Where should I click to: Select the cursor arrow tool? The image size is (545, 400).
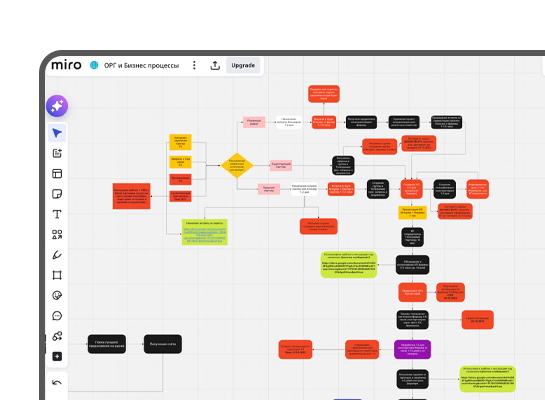[57, 133]
